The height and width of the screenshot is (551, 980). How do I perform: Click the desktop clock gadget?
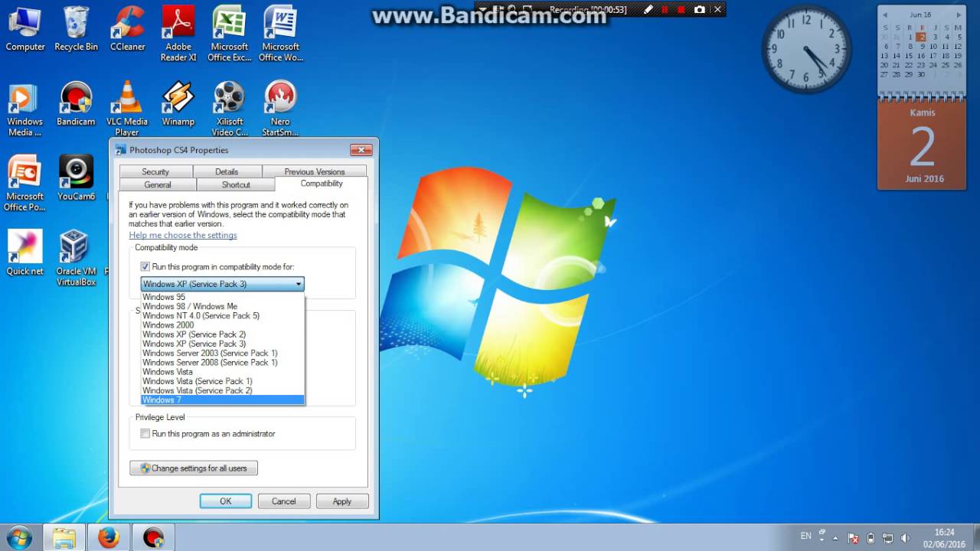[806, 50]
